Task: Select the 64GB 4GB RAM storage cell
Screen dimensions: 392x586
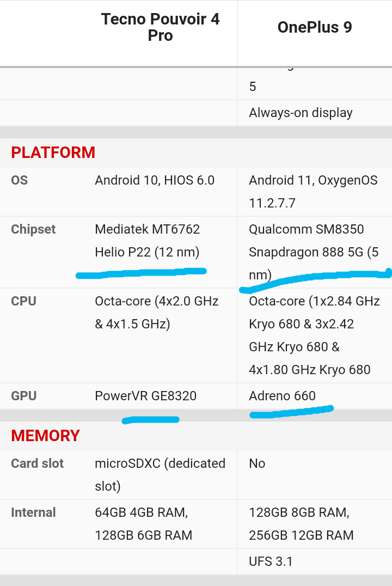Action: pos(141,512)
